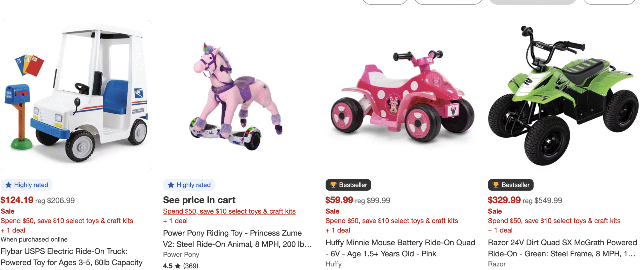Click the $124.19 sale price text
The image size is (644, 270).
[x=17, y=200]
